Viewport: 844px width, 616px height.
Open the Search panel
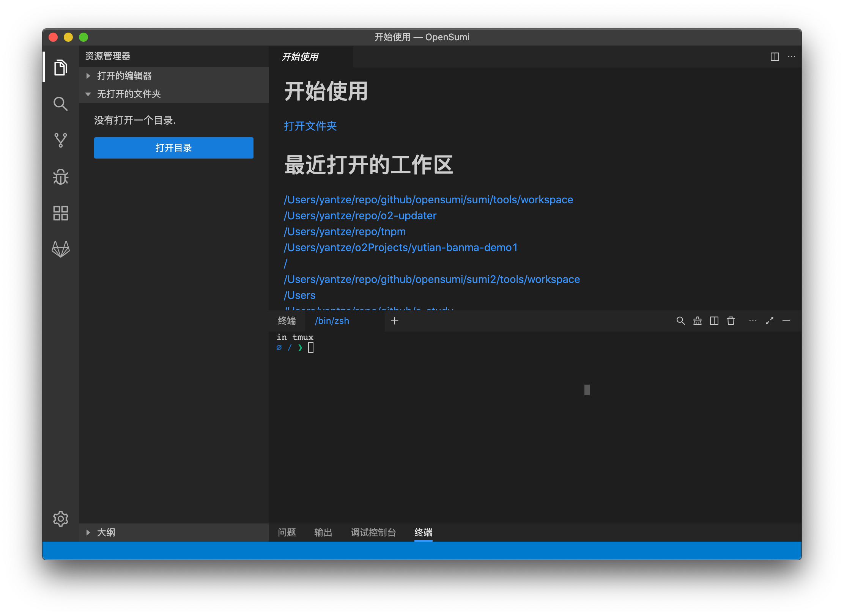60,104
